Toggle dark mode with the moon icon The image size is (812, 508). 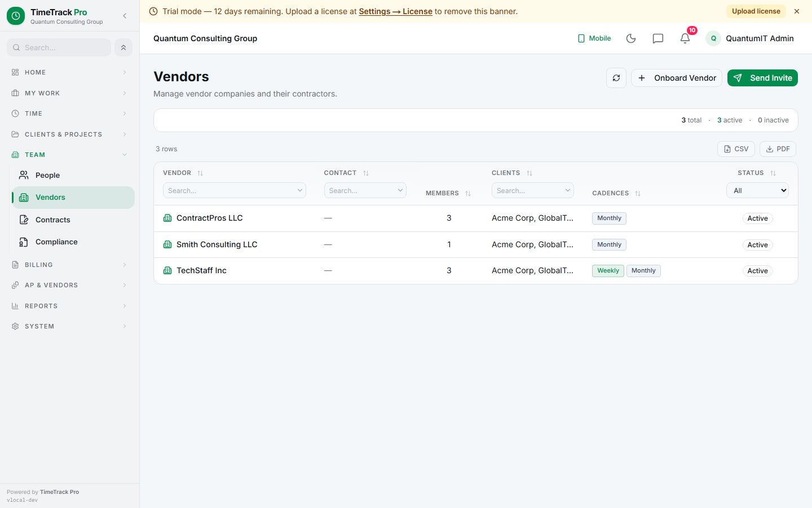coord(631,38)
